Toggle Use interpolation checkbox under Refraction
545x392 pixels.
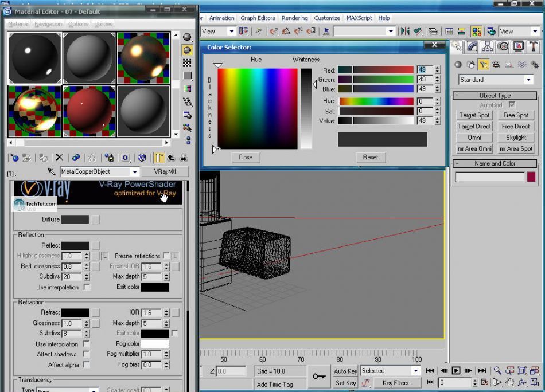pyautogui.click(x=87, y=344)
